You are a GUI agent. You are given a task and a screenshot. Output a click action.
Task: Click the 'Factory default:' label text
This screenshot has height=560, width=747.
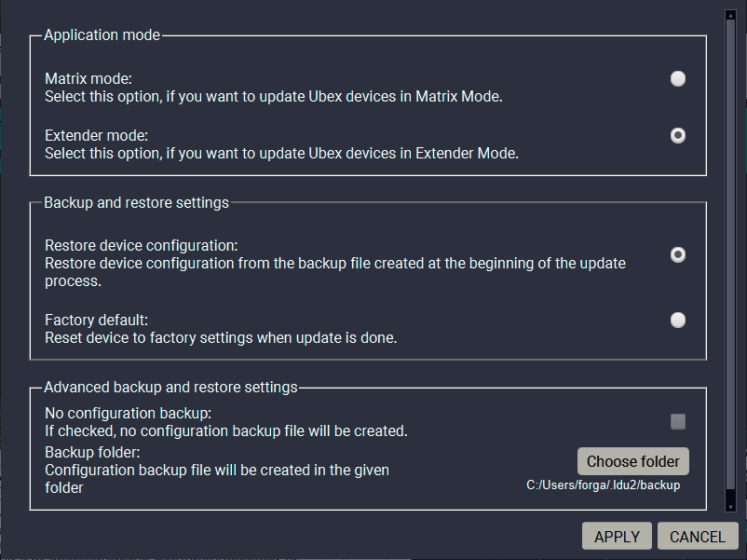(x=96, y=321)
